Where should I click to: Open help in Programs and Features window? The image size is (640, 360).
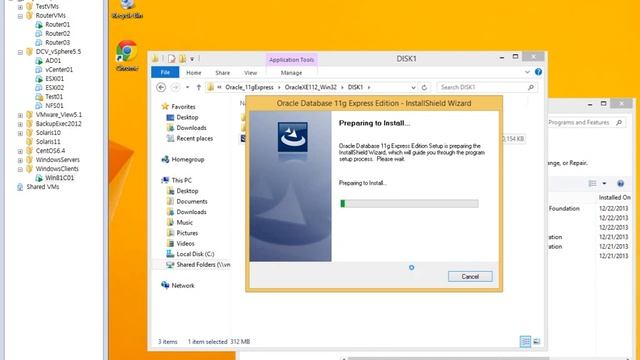pyautogui.click(x=620, y=183)
